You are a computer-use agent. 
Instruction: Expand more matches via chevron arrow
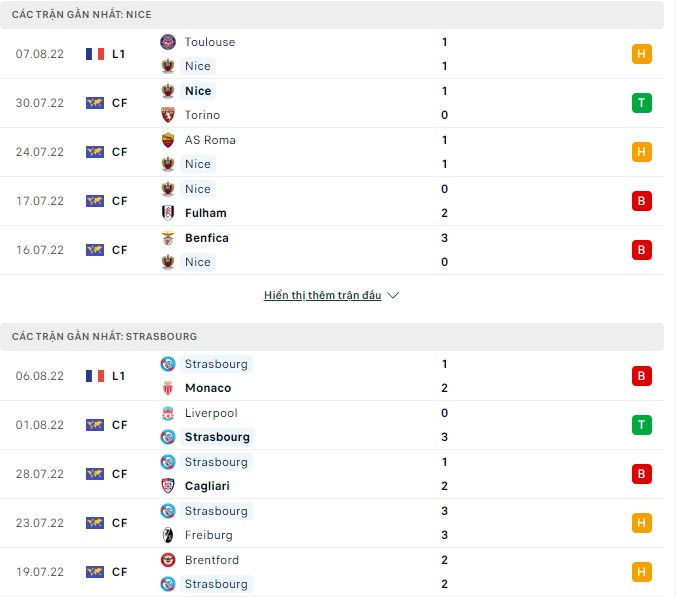(x=393, y=296)
